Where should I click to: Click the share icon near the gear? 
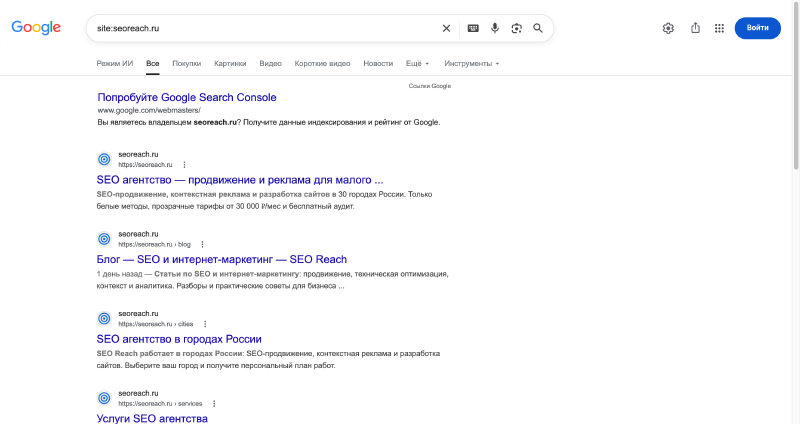tap(695, 28)
